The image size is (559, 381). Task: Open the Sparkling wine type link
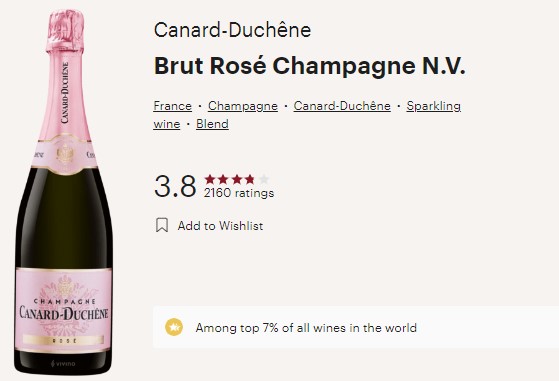tap(434, 106)
